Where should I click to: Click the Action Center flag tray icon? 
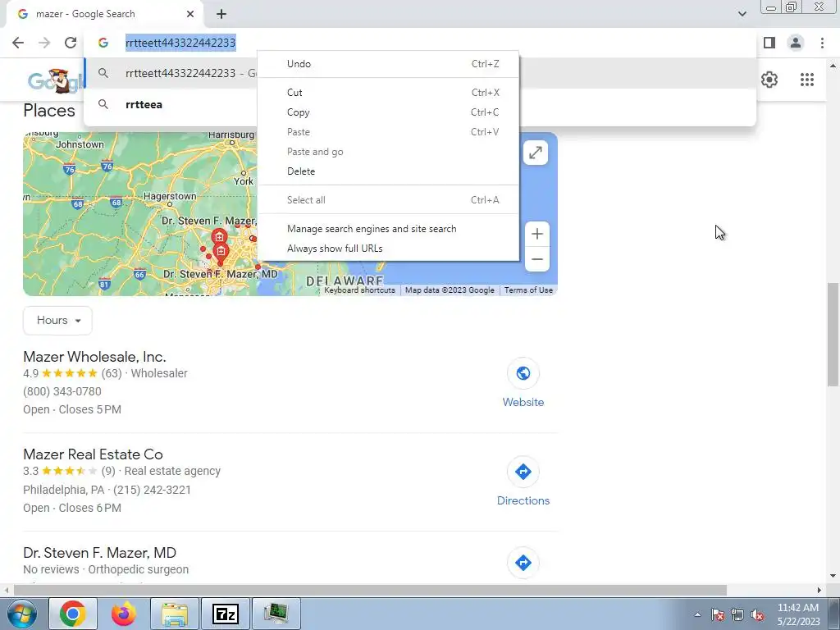click(717, 614)
